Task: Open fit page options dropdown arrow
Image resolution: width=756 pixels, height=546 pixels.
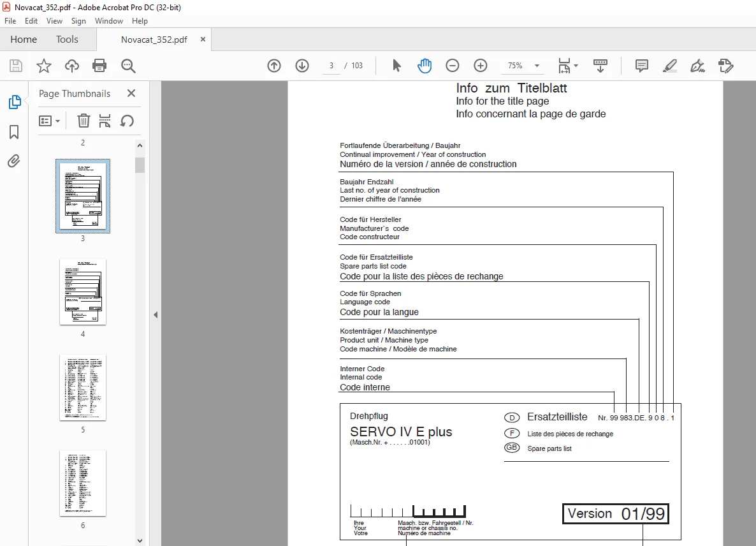Action: click(576, 66)
